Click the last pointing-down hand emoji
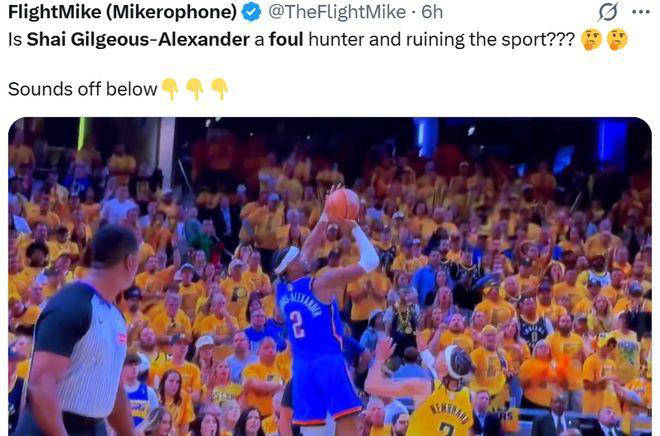The width and height of the screenshot is (660, 436). click(219, 89)
